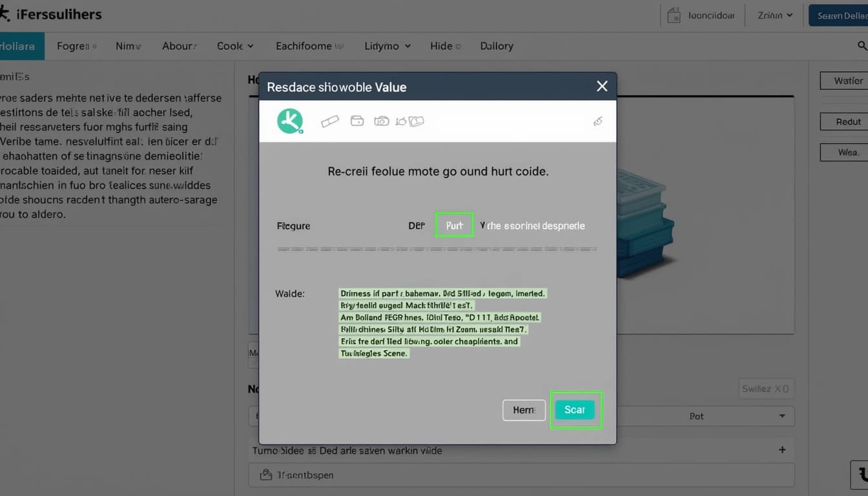Open the Lidymo navigation menu
868x496 pixels.
(387, 46)
